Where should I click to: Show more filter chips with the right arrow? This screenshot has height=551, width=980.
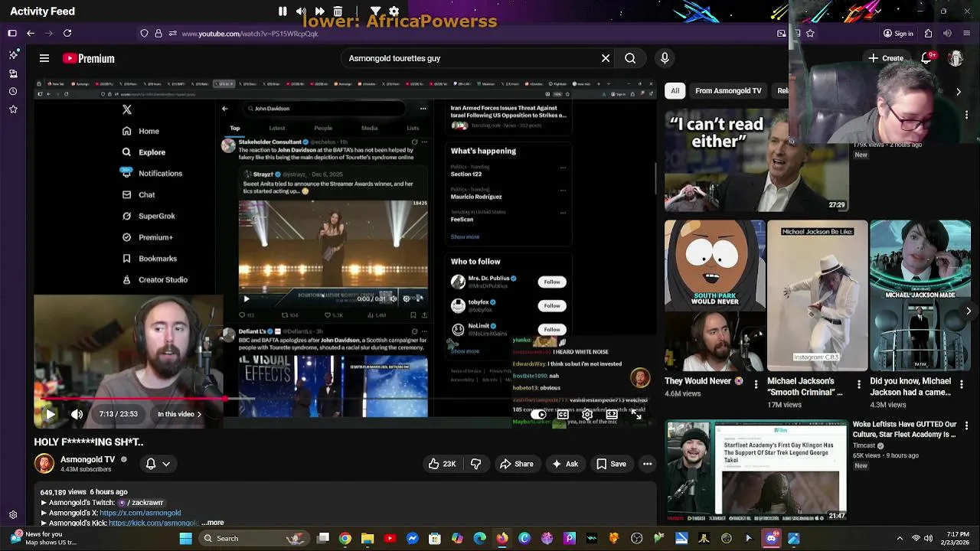pos(959,91)
